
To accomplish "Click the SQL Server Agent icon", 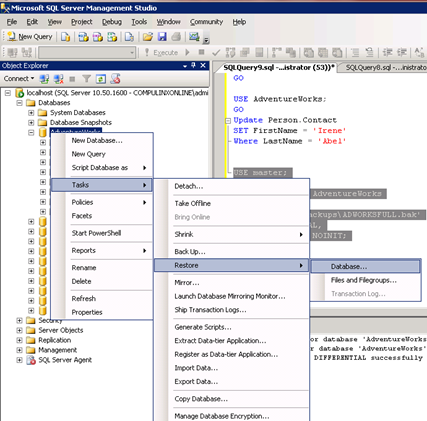I will [x=31, y=360].
